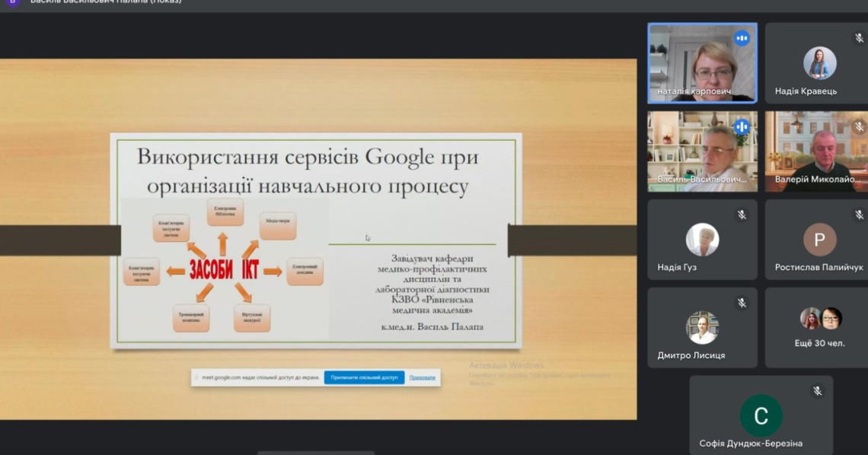Image resolution: width=868 pixels, height=455 pixels.
Task: Click the Ростислав Палийчук name label
Action: 819,268
